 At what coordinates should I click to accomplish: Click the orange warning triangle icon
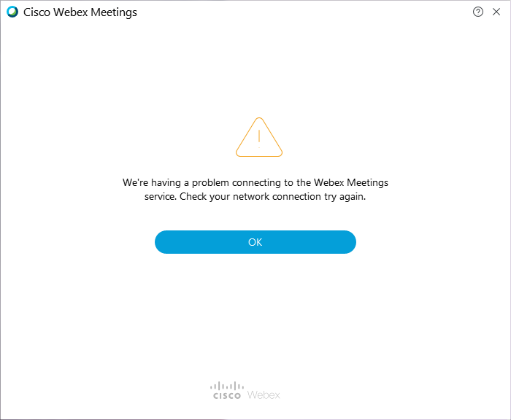click(x=259, y=137)
